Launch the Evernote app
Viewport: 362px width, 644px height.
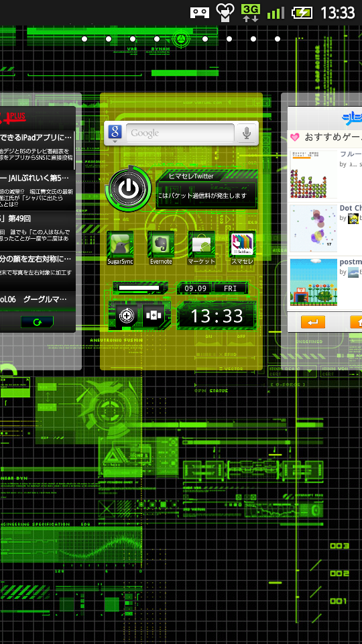point(160,248)
